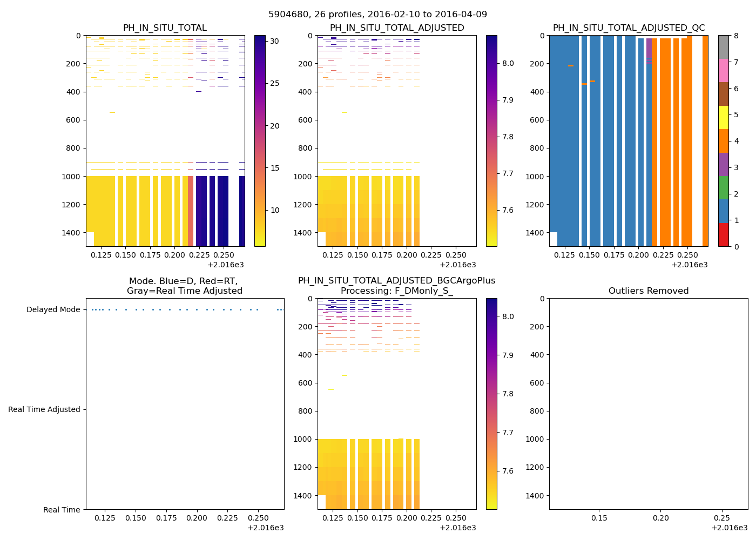Viewport: 756px width, 540px height.
Task: Pick the brown segment of the QC colorbar
Action: 723,94
